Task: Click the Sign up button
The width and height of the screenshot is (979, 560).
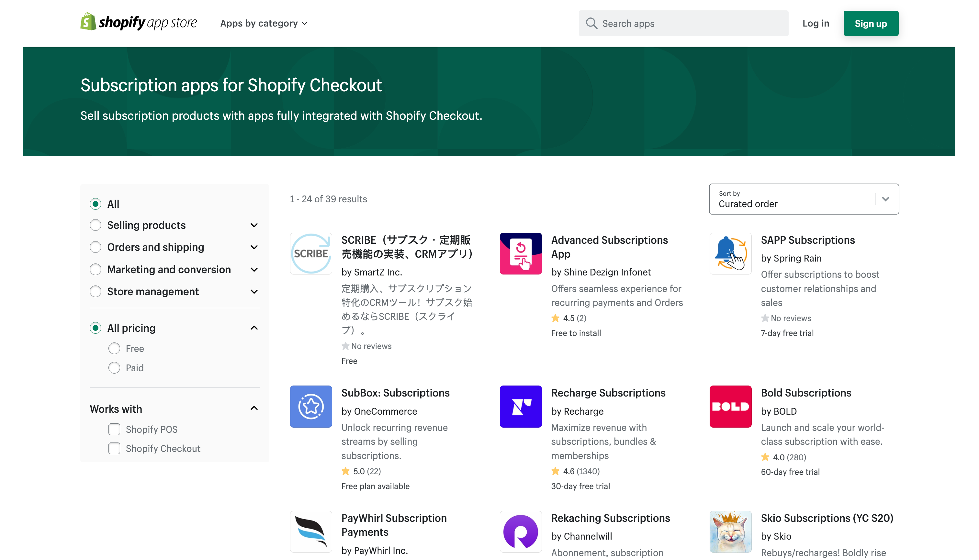Action: pyautogui.click(x=871, y=23)
